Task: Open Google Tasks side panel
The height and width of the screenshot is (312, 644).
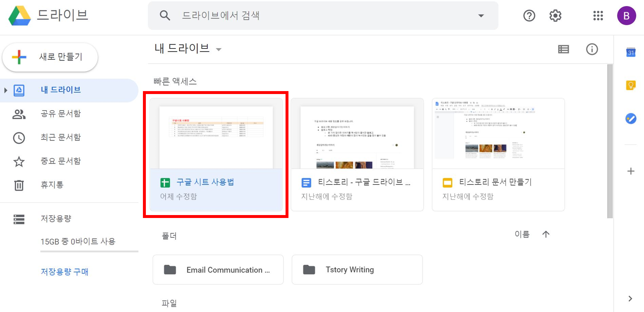Action: 631,118
